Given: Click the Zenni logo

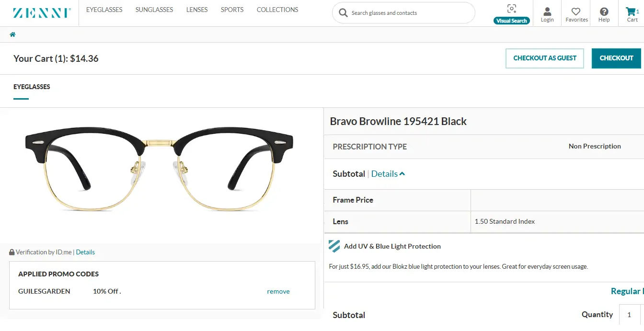Looking at the screenshot, I should 42,13.
